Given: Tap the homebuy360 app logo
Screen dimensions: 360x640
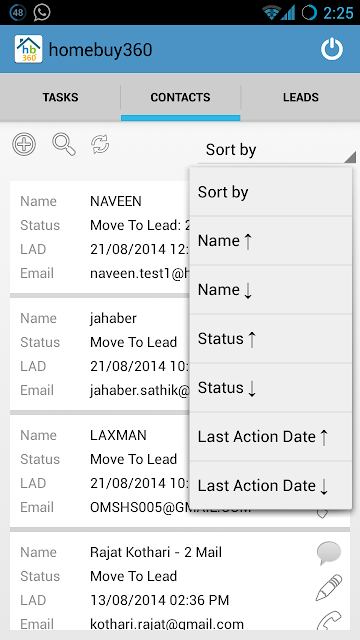Looking at the screenshot, I should pyautogui.click(x=28, y=49).
